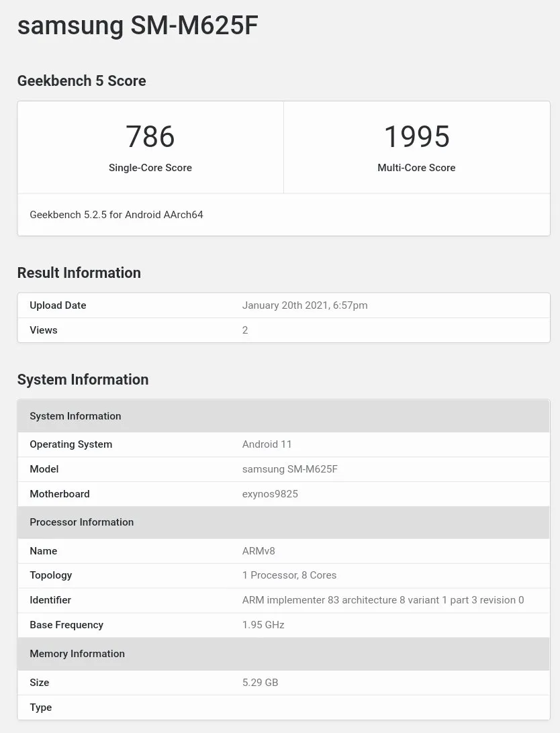Screen dimensions: 560x733
Task: Click the exynos9825 motherboard value
Action: (x=270, y=494)
